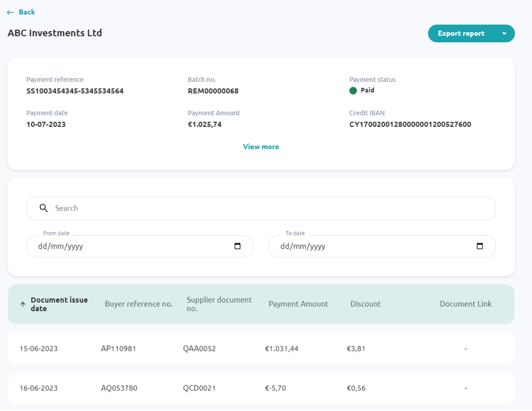Click payment date 10-07-2023
This screenshot has height=411, width=532.
(46, 125)
